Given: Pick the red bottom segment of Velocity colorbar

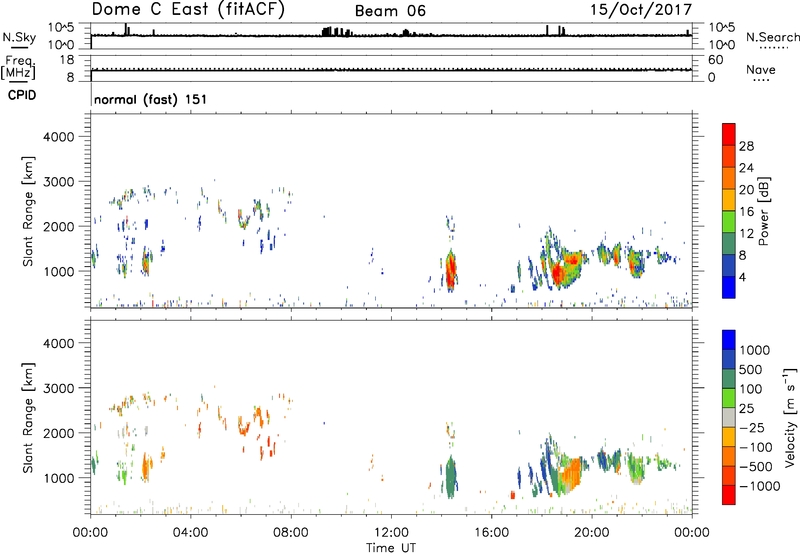Looking at the screenshot, I should point(729,495).
